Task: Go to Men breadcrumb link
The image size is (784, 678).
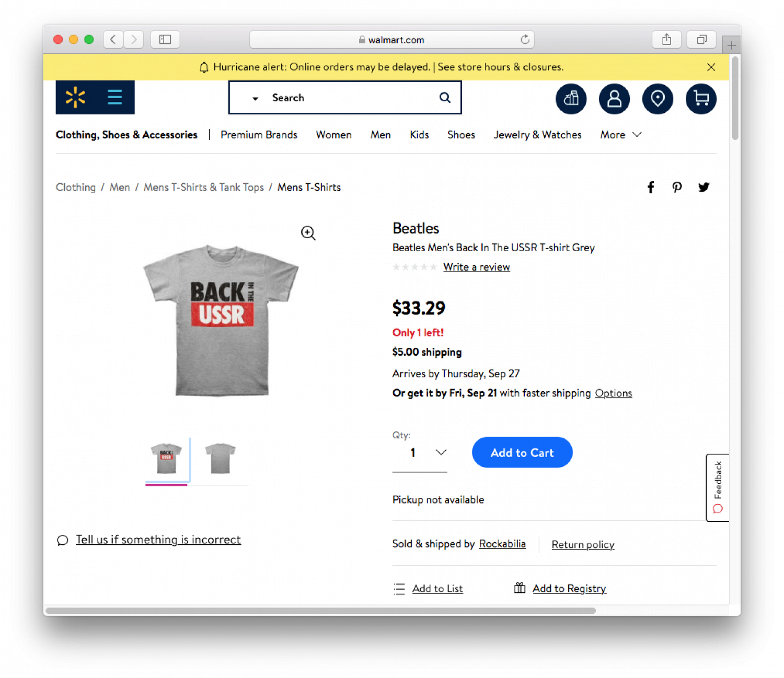Action: pyautogui.click(x=120, y=188)
